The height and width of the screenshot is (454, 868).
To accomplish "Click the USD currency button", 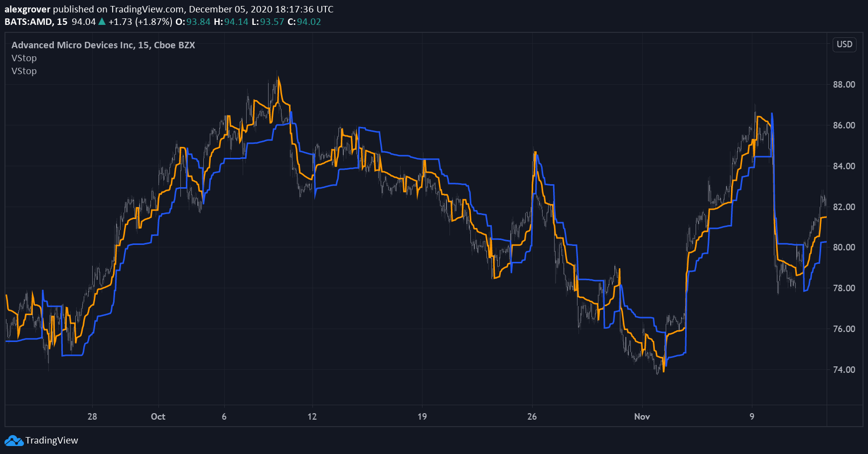I will pyautogui.click(x=845, y=44).
